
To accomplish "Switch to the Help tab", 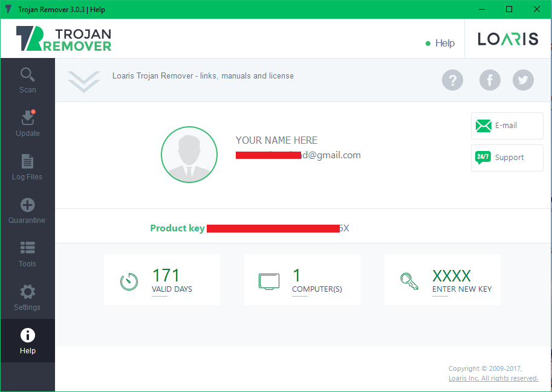I will point(444,43).
